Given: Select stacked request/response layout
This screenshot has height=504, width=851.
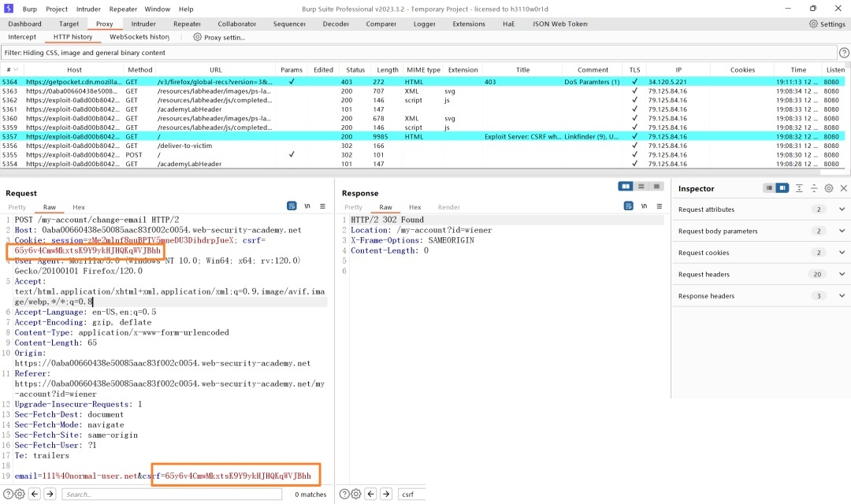Looking at the screenshot, I should (641, 187).
